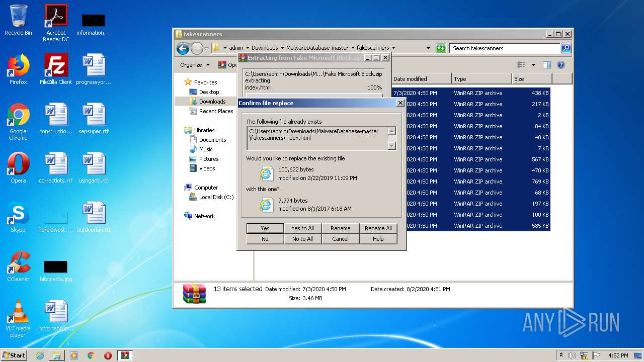Launch Opera from the taskbar

[x=108, y=355]
